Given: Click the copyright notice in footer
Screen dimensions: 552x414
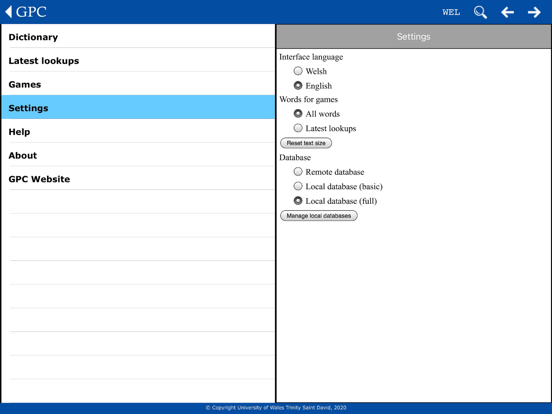Looking at the screenshot, I should coord(276,408).
